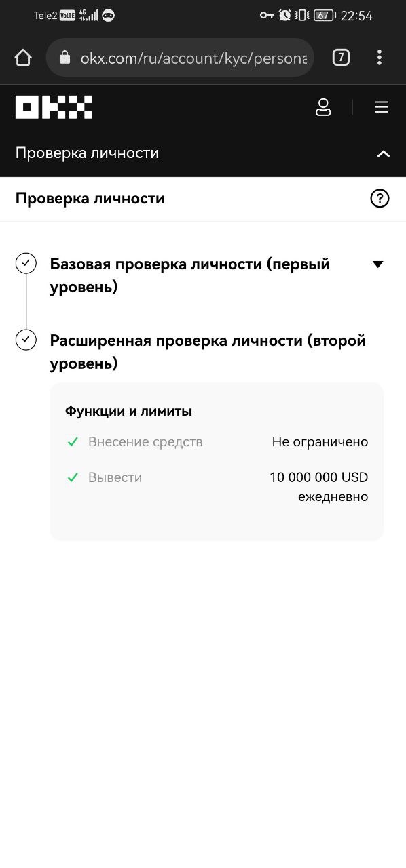This screenshot has height=868, width=406.
Task: Click first level verification checkmark circle
Action: (x=26, y=263)
